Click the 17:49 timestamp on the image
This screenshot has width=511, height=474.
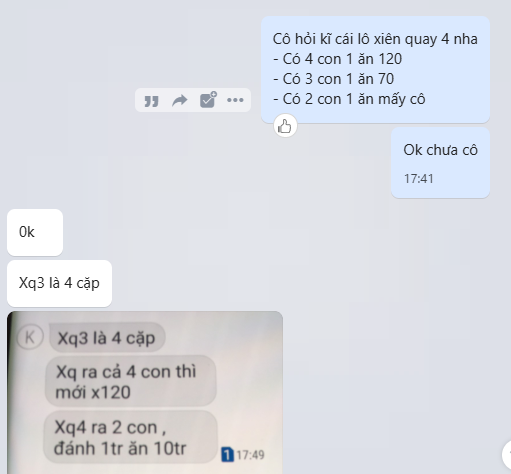(250, 455)
